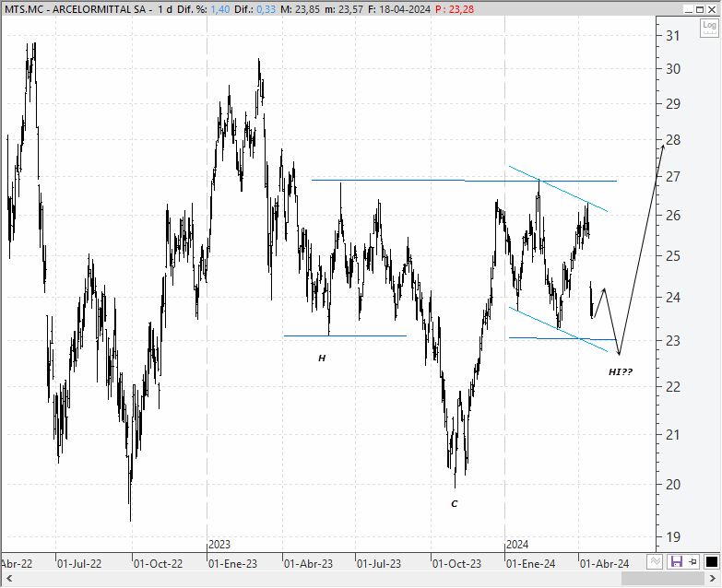
Task: Click the 'Dif.: 0,33' value
Action: point(254,9)
